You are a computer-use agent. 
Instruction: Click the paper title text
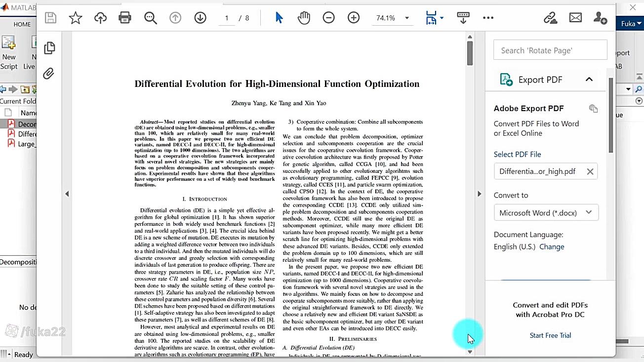277,84
